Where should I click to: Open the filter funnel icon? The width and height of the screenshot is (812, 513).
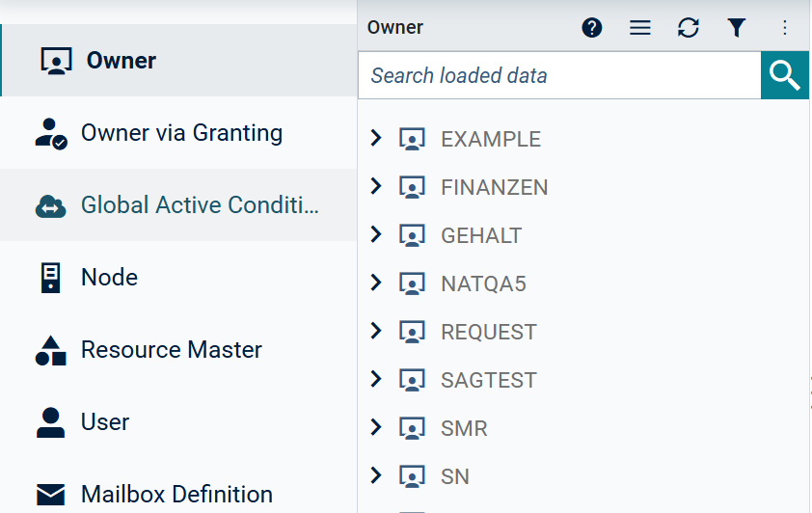[737, 27]
